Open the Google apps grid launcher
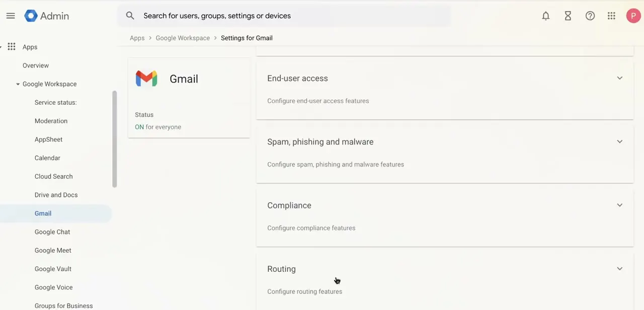 coord(611,16)
